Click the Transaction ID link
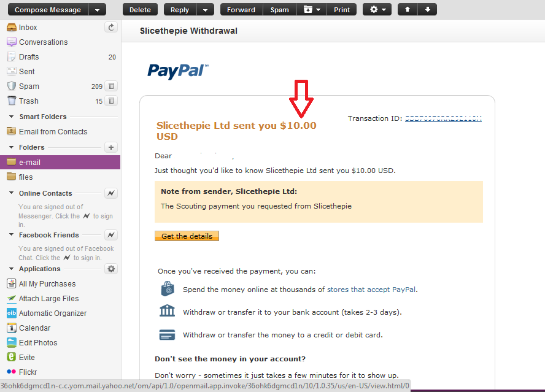The image size is (545, 392). pos(443,118)
